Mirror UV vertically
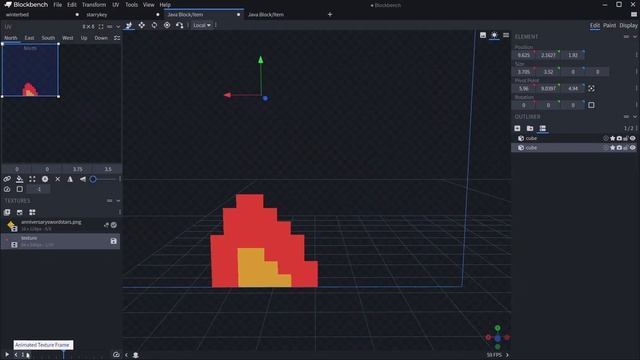Viewport: 640px width, 360px height. click(x=83, y=179)
